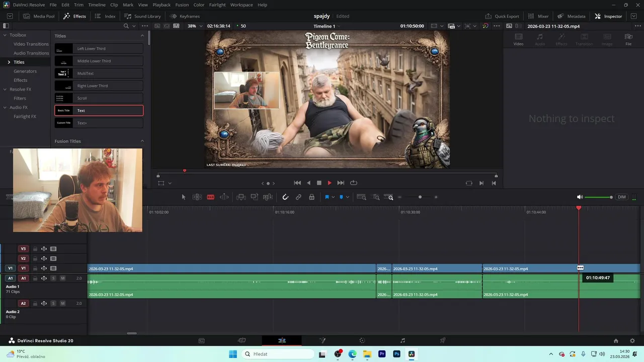
Task: Open the flag color dropdown arrow
Action: [333, 197]
